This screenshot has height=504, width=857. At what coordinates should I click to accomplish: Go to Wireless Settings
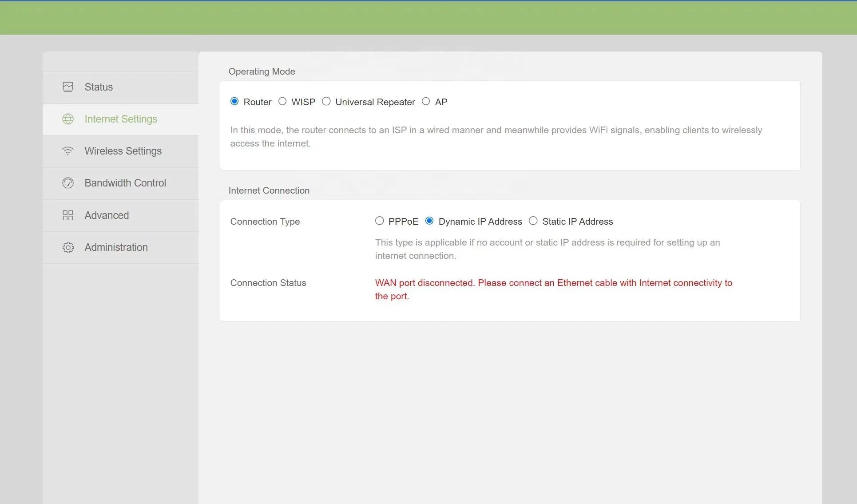click(x=120, y=151)
